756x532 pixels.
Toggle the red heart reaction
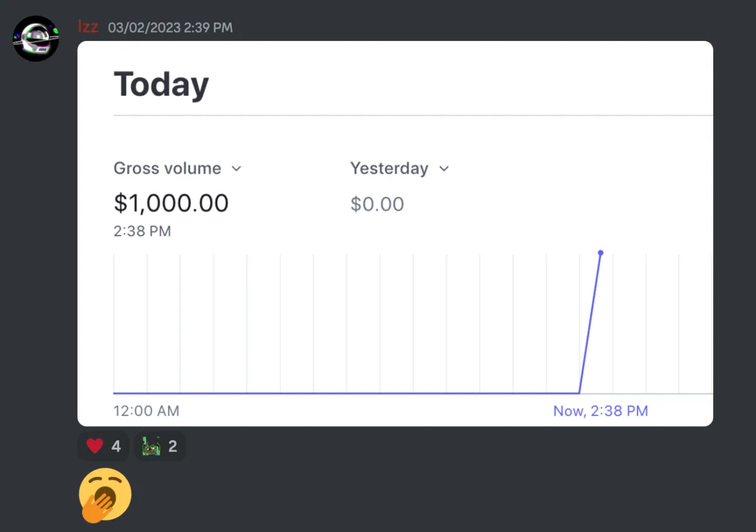coord(103,446)
